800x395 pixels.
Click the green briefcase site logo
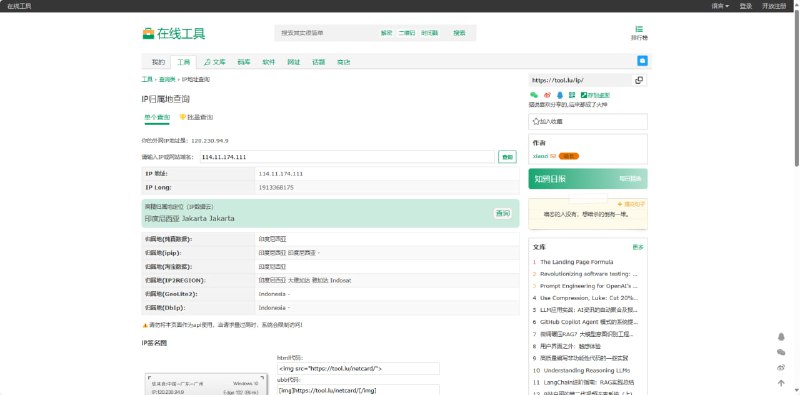148,34
